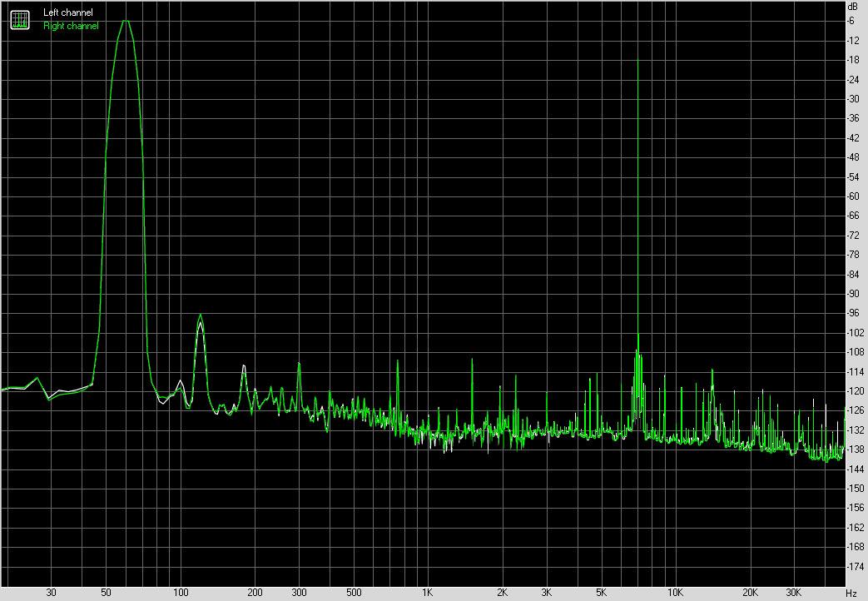868x601 pixels.
Task: Click the -60 label on the dB axis
Action: pyautogui.click(x=853, y=196)
